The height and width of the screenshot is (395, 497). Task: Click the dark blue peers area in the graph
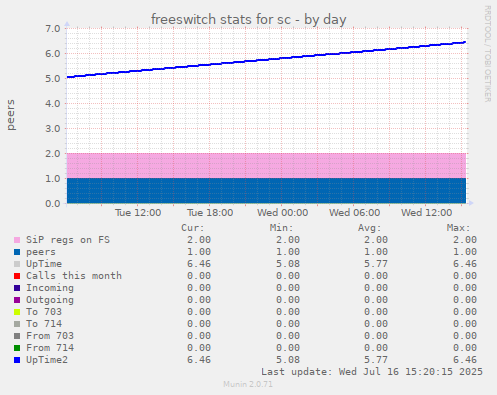click(266, 191)
